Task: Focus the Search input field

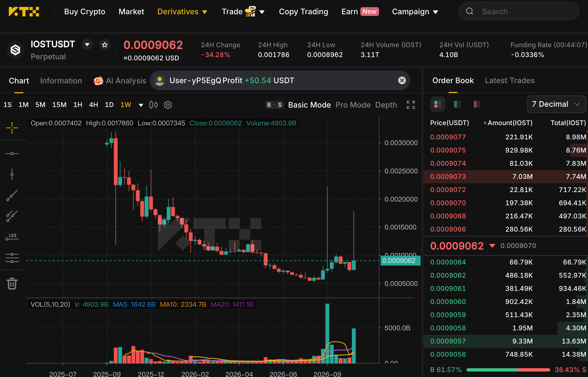Action: [x=519, y=11]
